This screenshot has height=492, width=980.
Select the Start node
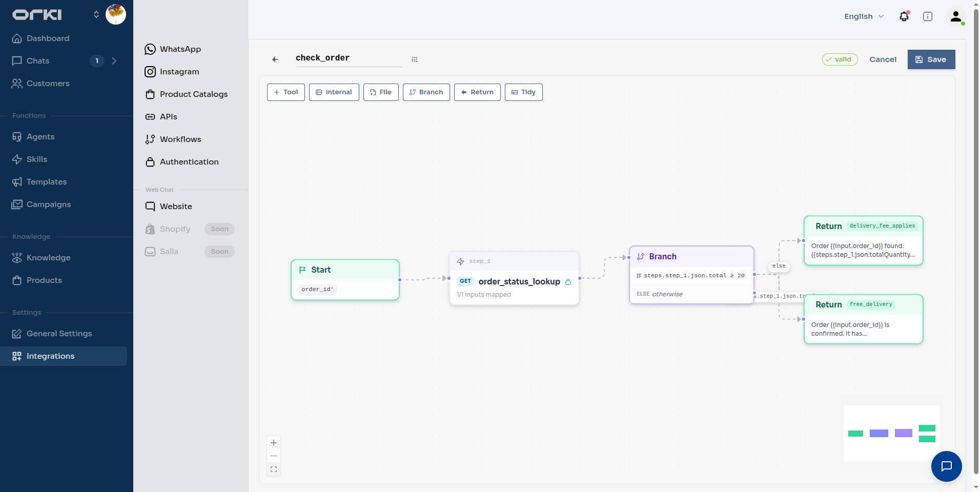coord(345,280)
